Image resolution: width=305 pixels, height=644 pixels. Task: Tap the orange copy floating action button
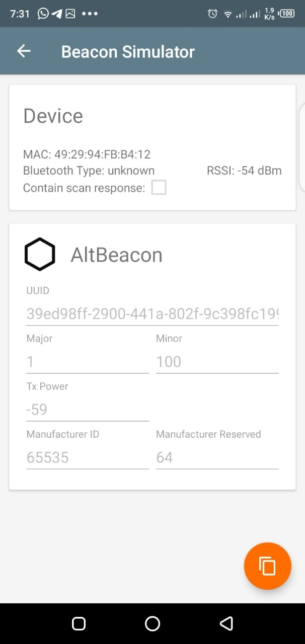[267, 566]
